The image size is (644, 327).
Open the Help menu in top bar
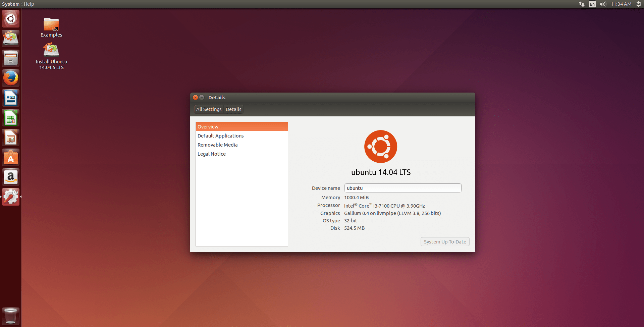29,4
